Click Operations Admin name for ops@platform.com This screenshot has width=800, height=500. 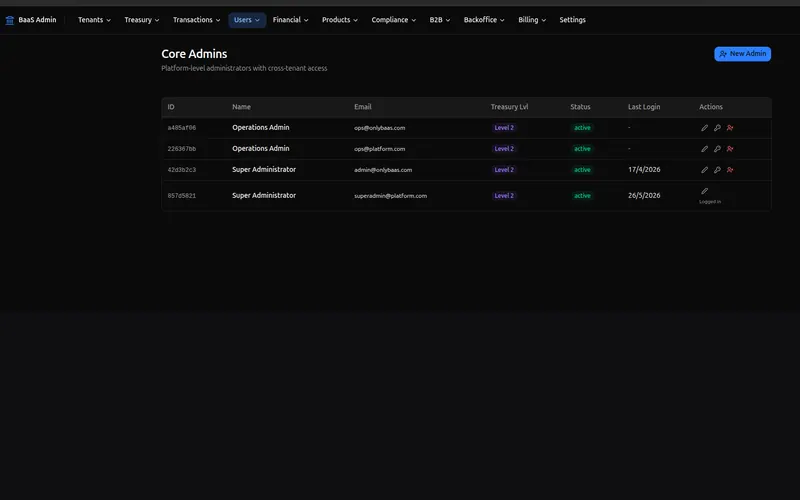click(261, 148)
